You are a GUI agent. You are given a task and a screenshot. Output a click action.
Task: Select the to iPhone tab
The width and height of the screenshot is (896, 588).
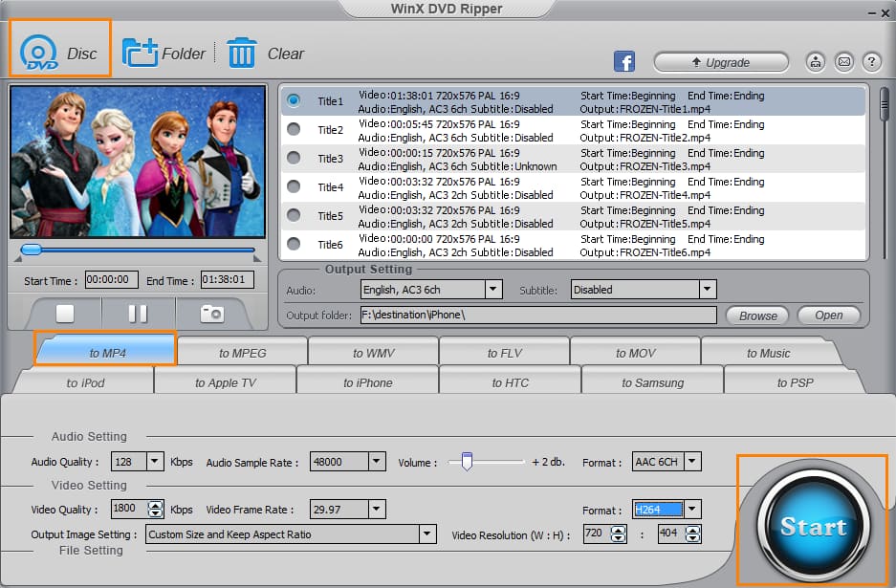(x=367, y=382)
